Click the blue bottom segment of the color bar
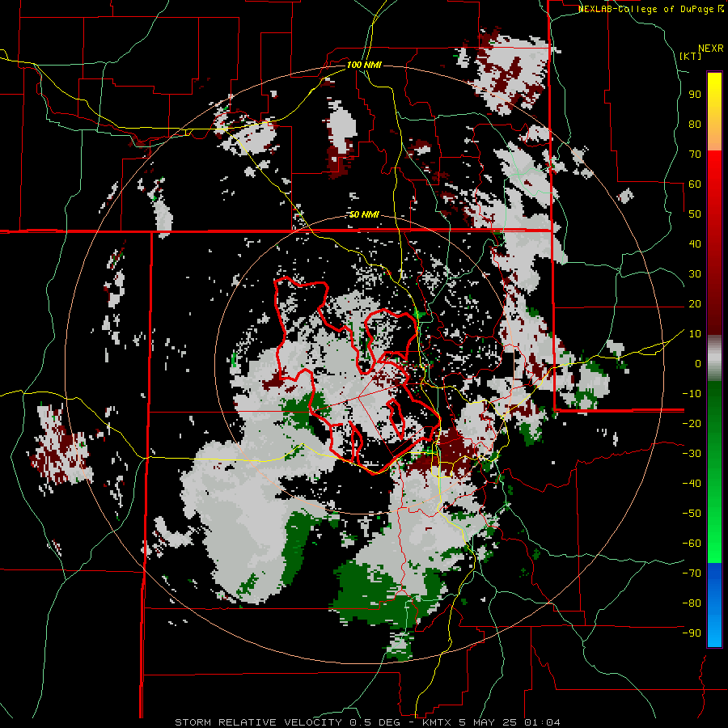 (714, 605)
